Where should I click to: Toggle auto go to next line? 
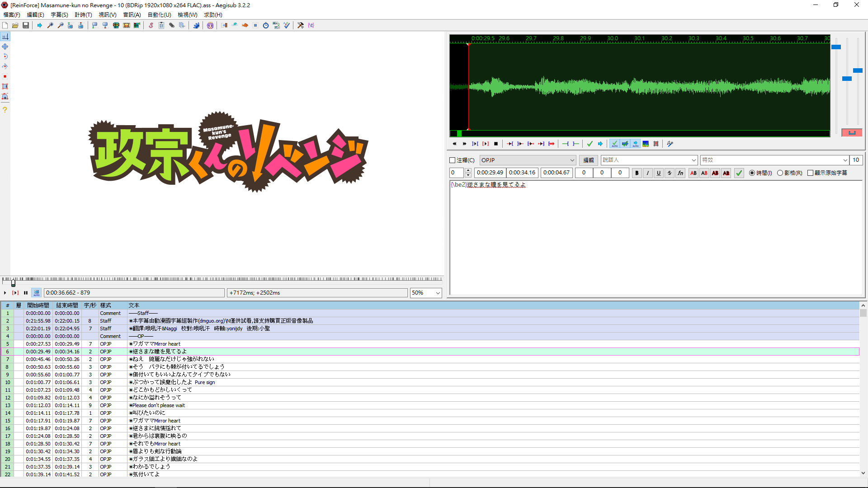click(625, 144)
